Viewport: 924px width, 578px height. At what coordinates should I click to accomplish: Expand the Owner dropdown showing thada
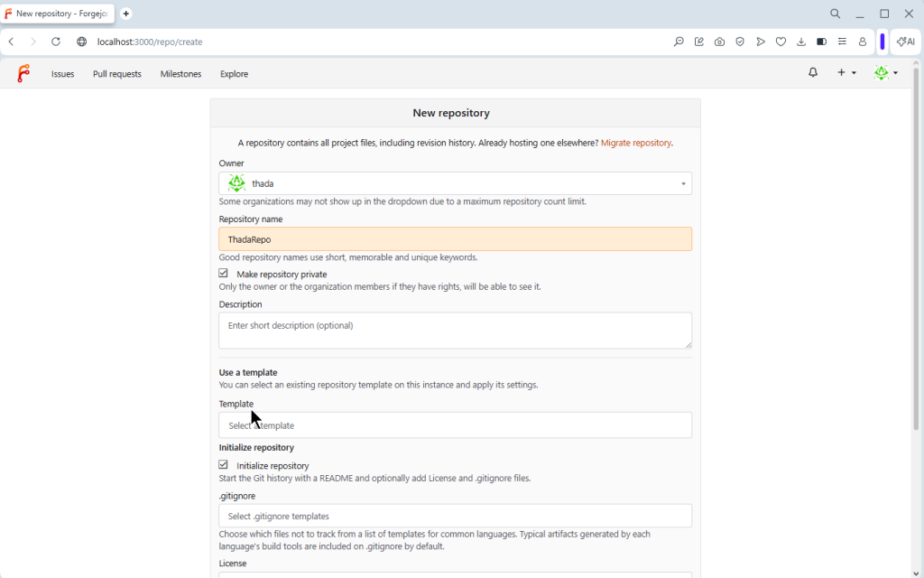pos(455,183)
